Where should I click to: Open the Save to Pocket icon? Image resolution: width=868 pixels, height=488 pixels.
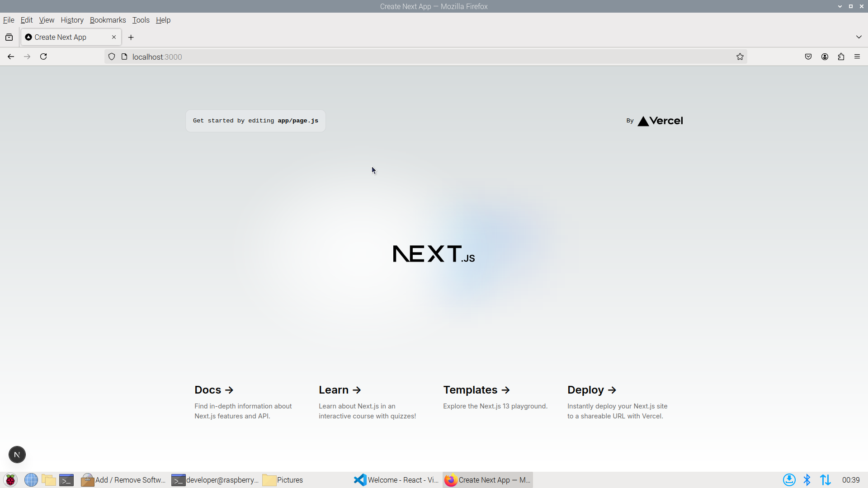(808, 56)
